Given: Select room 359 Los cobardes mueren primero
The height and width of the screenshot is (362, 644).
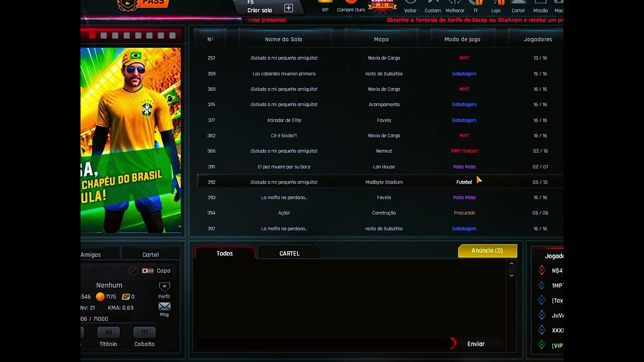Looking at the screenshot, I should [x=380, y=73].
